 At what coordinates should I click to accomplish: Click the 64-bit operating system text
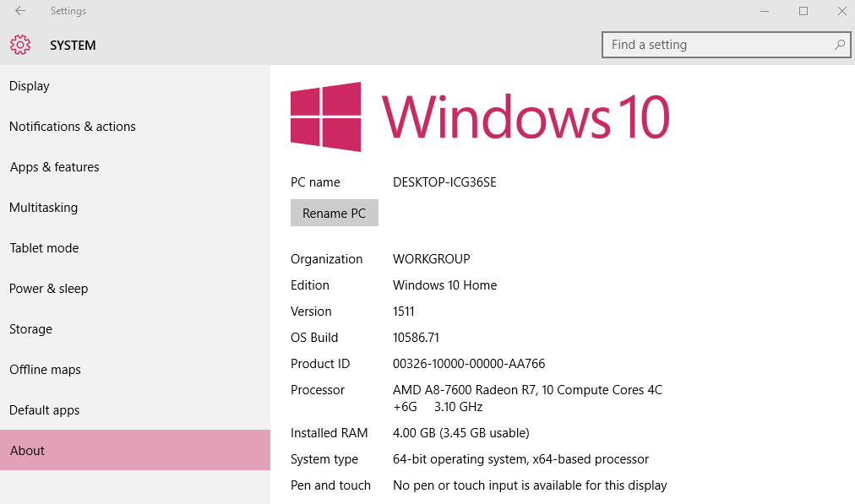(520, 459)
